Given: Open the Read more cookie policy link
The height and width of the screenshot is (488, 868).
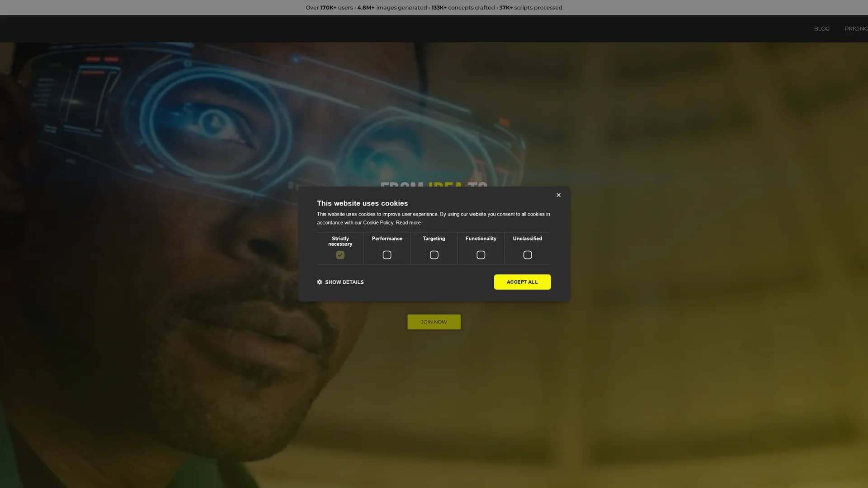Looking at the screenshot, I should (x=408, y=222).
